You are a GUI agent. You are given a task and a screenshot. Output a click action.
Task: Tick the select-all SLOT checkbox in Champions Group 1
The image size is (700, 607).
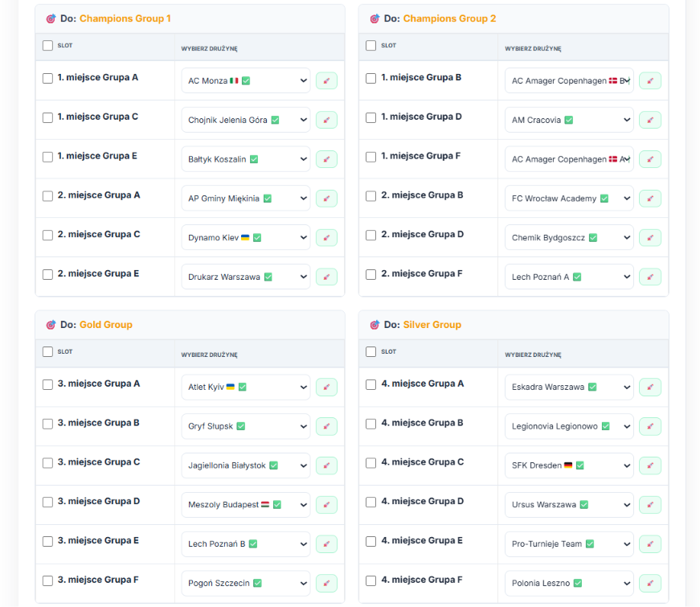click(x=47, y=46)
